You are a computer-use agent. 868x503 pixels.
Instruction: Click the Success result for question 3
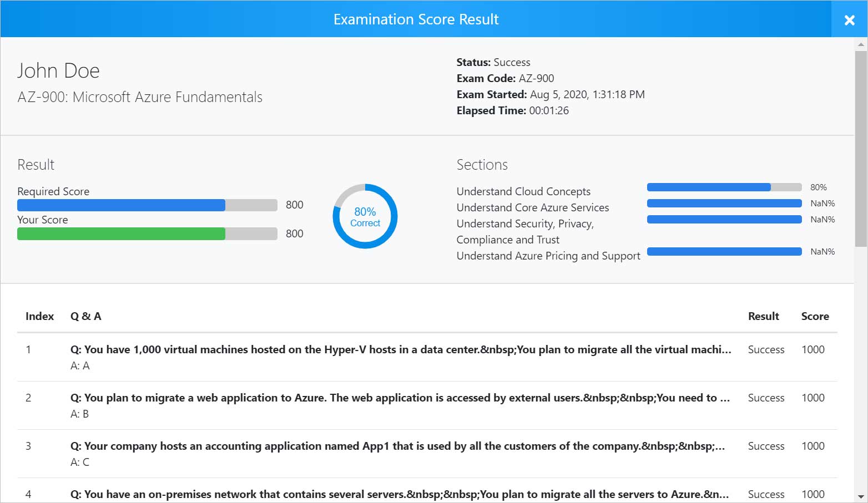[x=766, y=446]
